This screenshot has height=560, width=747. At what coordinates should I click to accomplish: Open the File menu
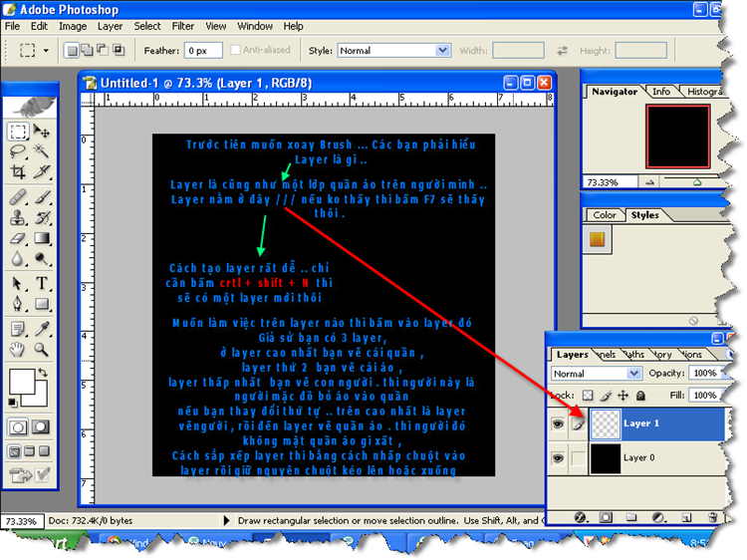[x=12, y=26]
